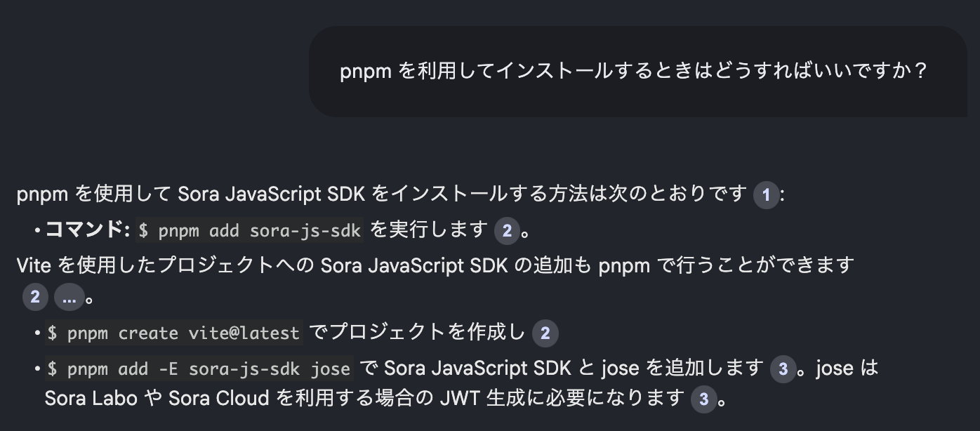This screenshot has width=980, height=431.
Task: Open citation 1 after the first sentence
Action: (766, 195)
